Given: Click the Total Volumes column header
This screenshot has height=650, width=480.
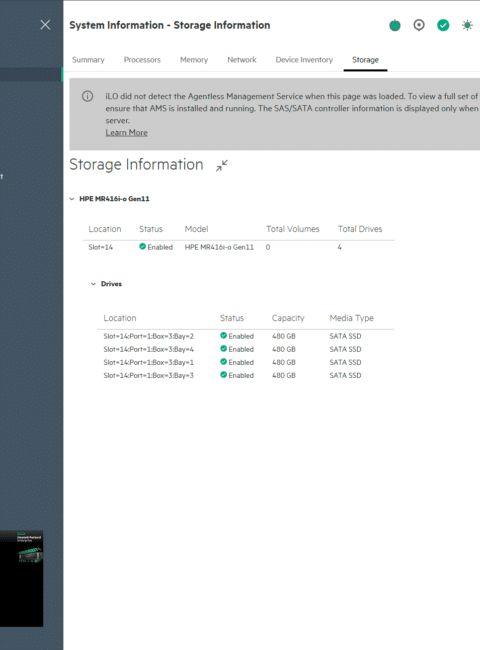Looking at the screenshot, I should 293,229.
